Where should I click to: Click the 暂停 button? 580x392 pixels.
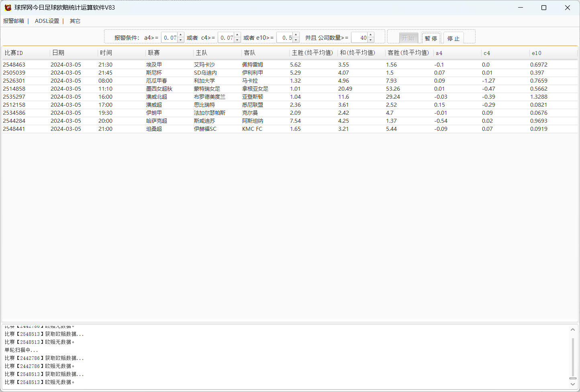[431, 38]
